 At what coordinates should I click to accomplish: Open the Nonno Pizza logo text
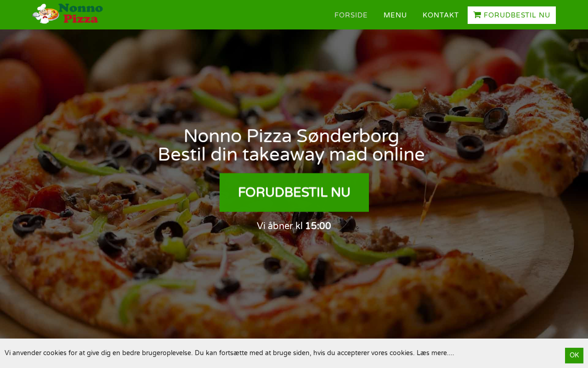pos(80,13)
